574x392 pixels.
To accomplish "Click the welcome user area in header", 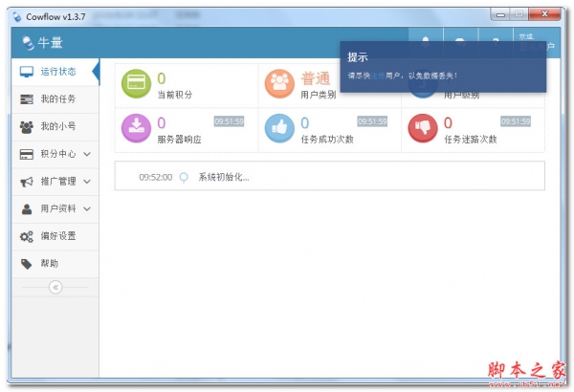I will click(x=537, y=43).
